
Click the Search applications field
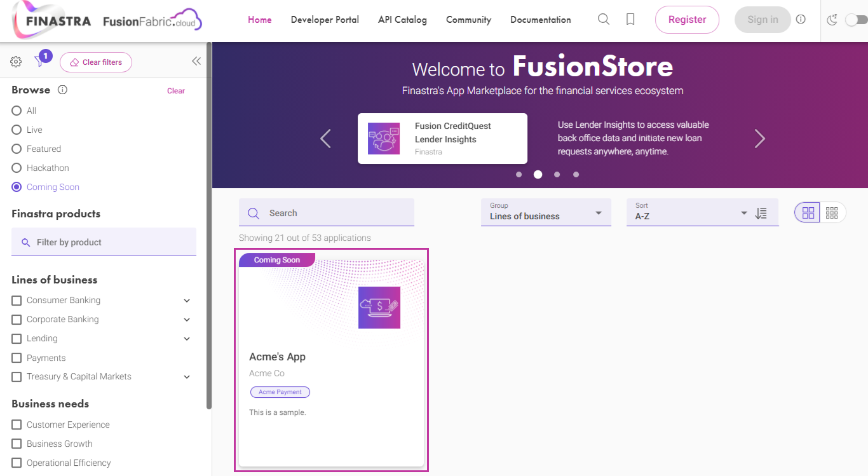[327, 212]
